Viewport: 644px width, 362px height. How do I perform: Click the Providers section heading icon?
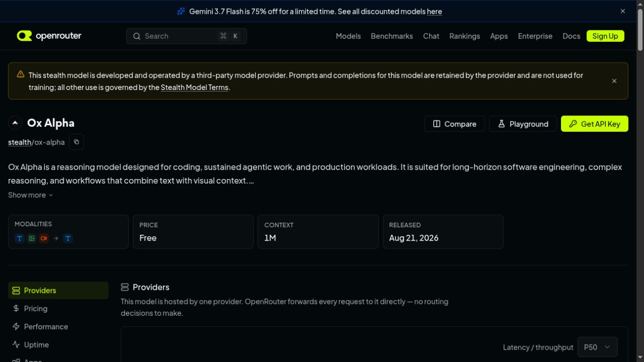[125, 287]
